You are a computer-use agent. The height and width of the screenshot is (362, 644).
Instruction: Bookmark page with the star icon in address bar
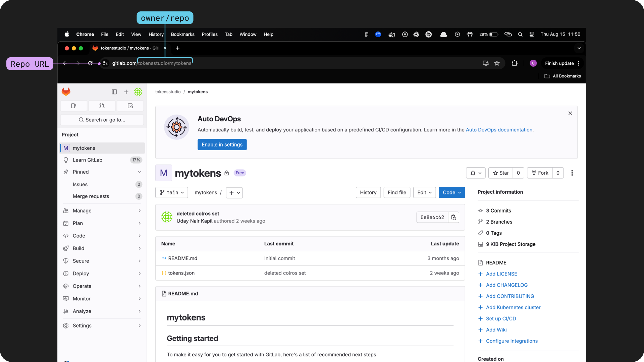point(497,63)
